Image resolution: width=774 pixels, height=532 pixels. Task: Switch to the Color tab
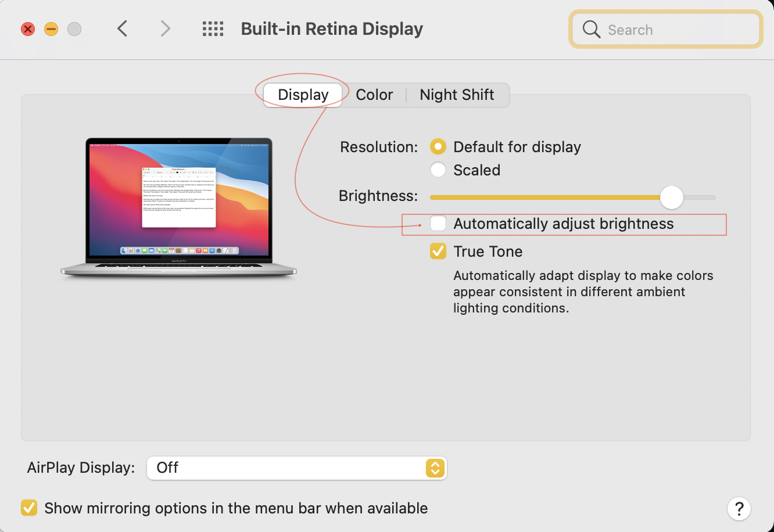[374, 95]
